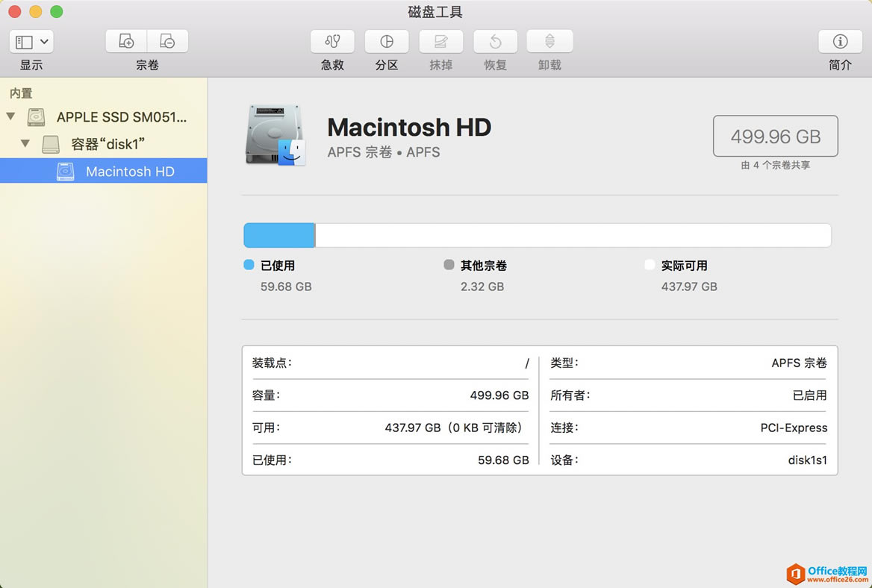The width and height of the screenshot is (872, 588).
Task: Click the 容量 row value 499.96 GB
Action: [x=499, y=395]
